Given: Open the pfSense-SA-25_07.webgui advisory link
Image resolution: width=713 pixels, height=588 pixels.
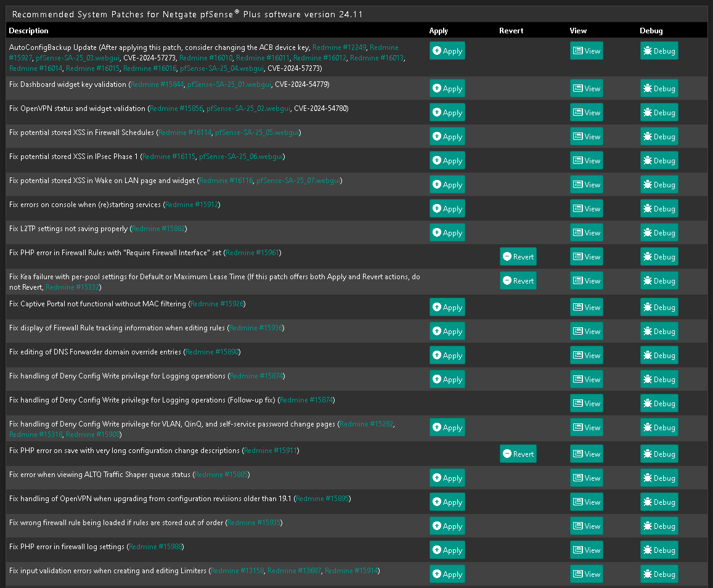Looking at the screenshot, I should pos(298,181).
